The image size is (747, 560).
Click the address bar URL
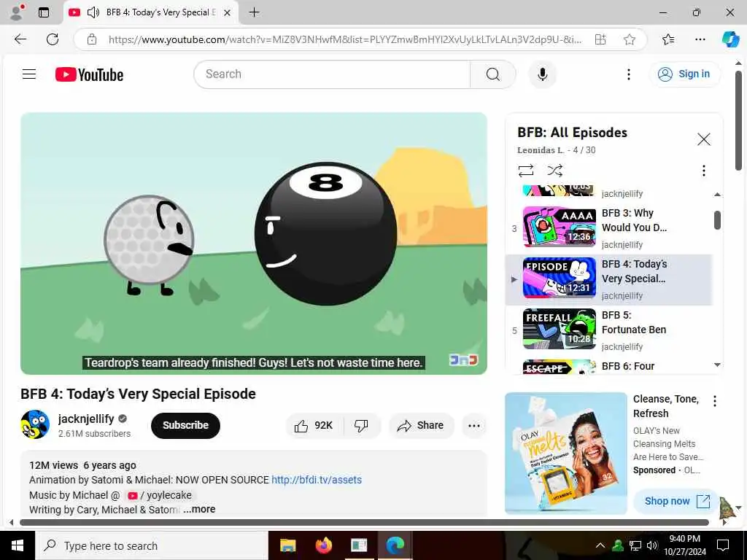pos(344,39)
